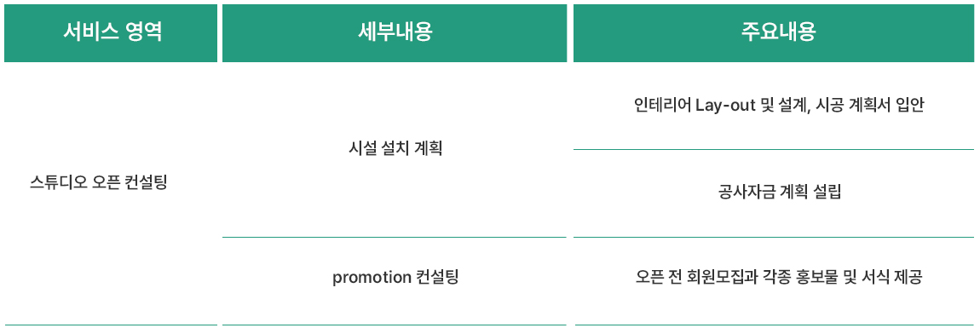Viewport: 980px width, 328px height.
Task: Select the 세부내용 column header
Action: point(395,33)
